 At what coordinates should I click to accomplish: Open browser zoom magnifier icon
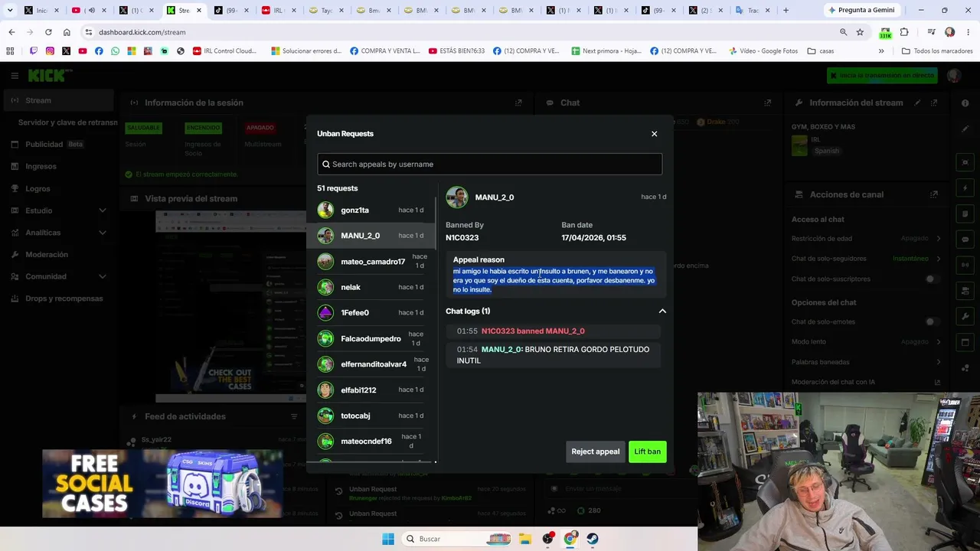843,32
